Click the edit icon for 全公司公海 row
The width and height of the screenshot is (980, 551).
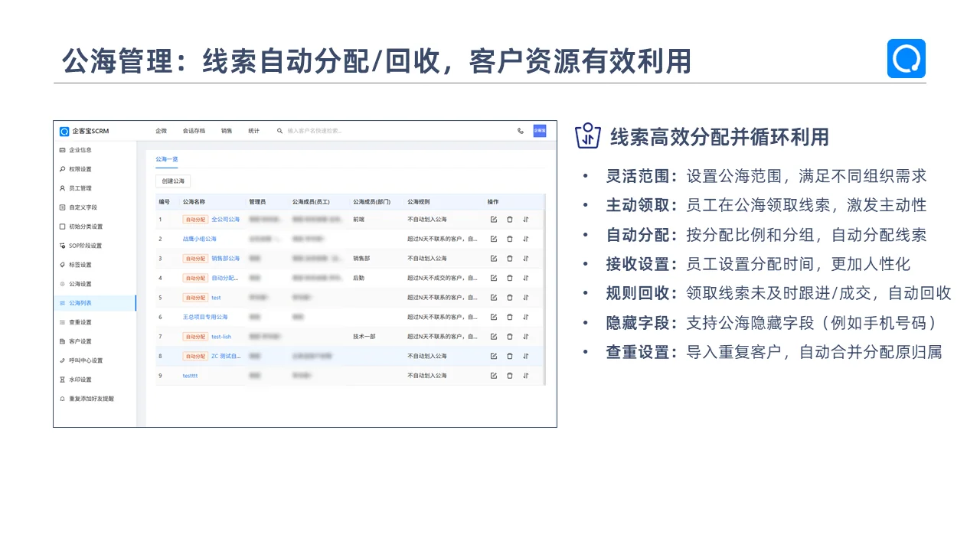pos(494,220)
